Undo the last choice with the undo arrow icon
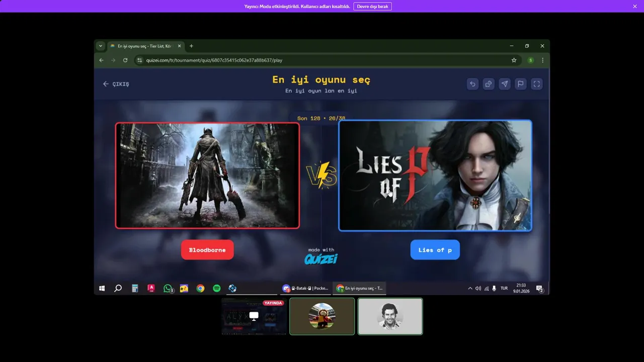This screenshot has width=644, height=362. [x=472, y=84]
